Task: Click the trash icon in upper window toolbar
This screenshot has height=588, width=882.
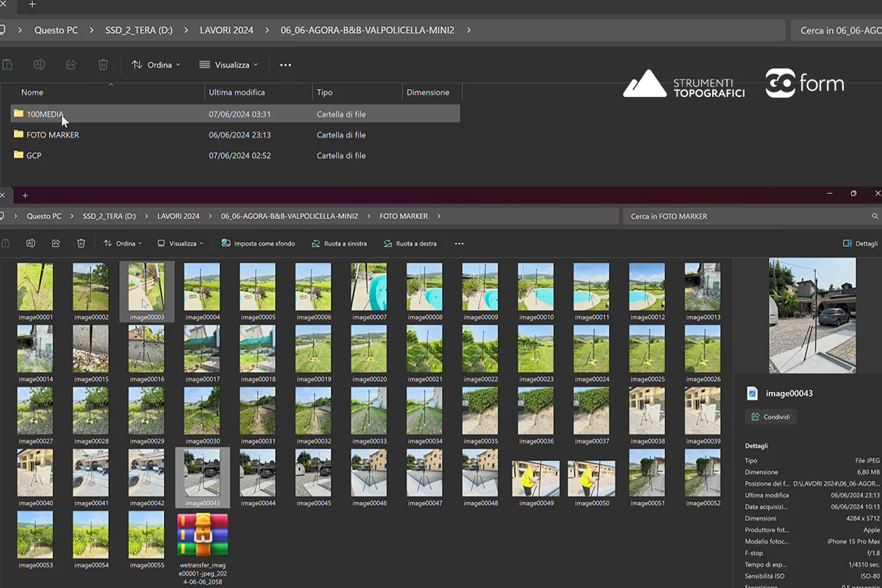Action: [104, 65]
